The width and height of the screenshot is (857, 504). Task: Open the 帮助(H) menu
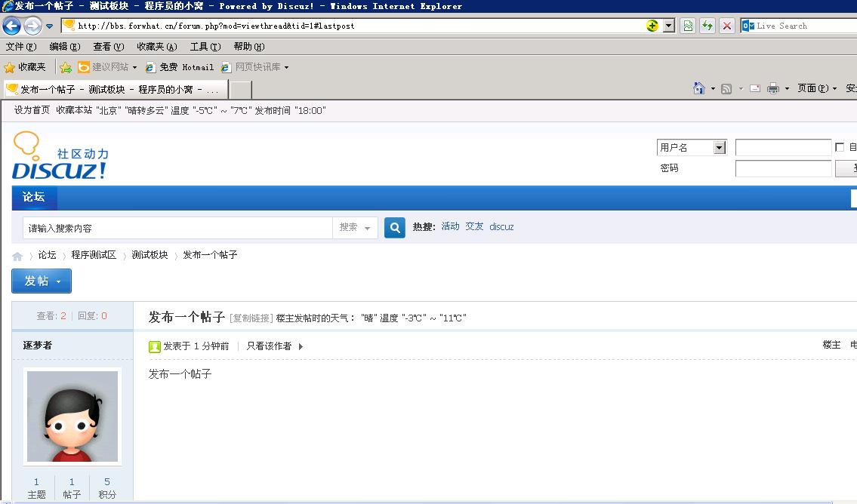click(x=249, y=47)
